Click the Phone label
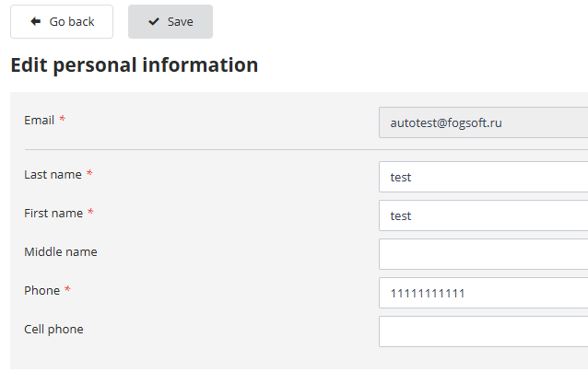Image resolution: width=588 pixels, height=372 pixels. coord(42,290)
